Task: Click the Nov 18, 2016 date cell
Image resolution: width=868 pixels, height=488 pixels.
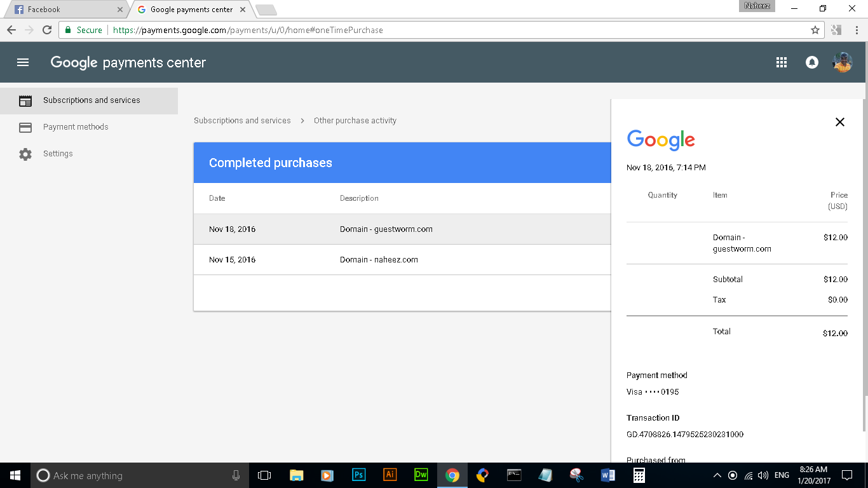Action: click(x=233, y=229)
